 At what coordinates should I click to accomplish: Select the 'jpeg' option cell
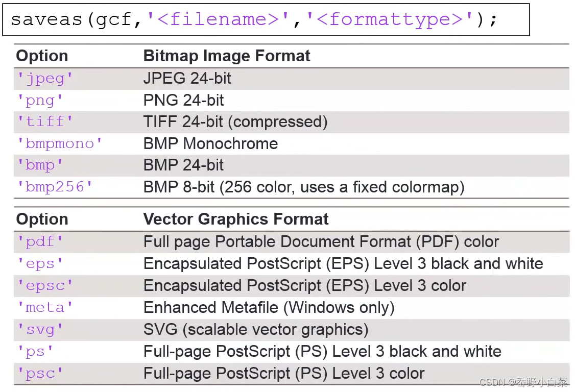[x=45, y=79]
